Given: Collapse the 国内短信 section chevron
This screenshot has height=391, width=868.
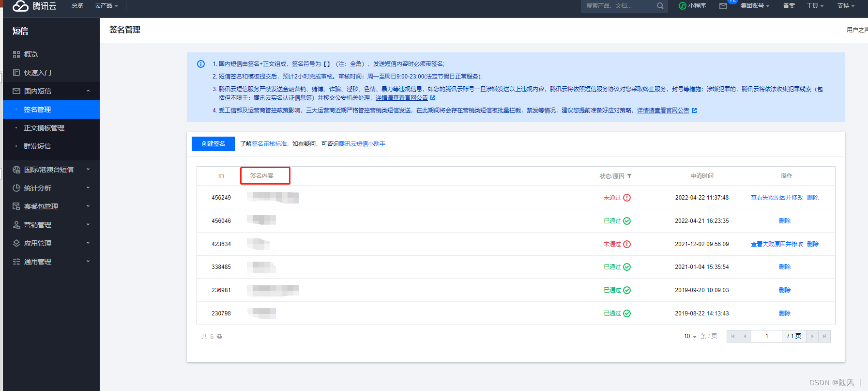Looking at the screenshot, I should pyautogui.click(x=88, y=91).
